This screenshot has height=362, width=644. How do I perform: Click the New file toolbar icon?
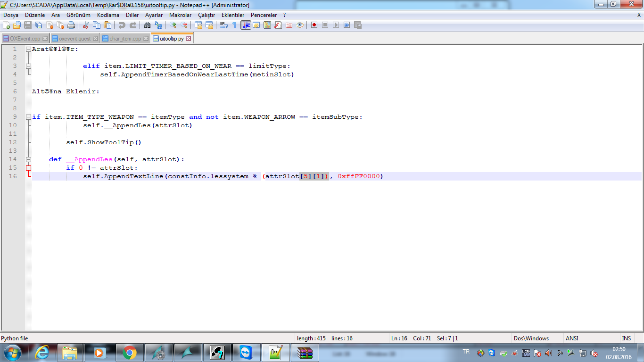coord(6,25)
